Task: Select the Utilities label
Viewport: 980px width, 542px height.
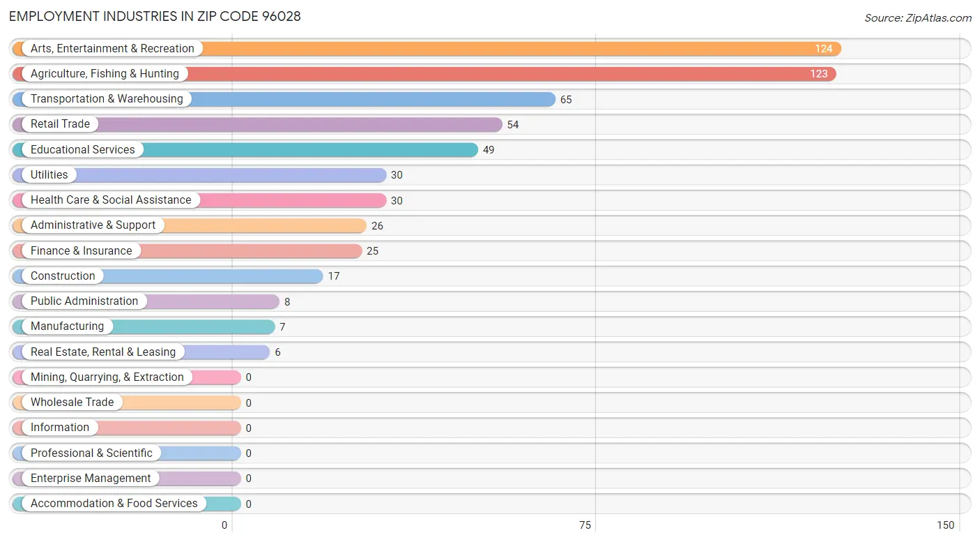Action: tap(49, 175)
